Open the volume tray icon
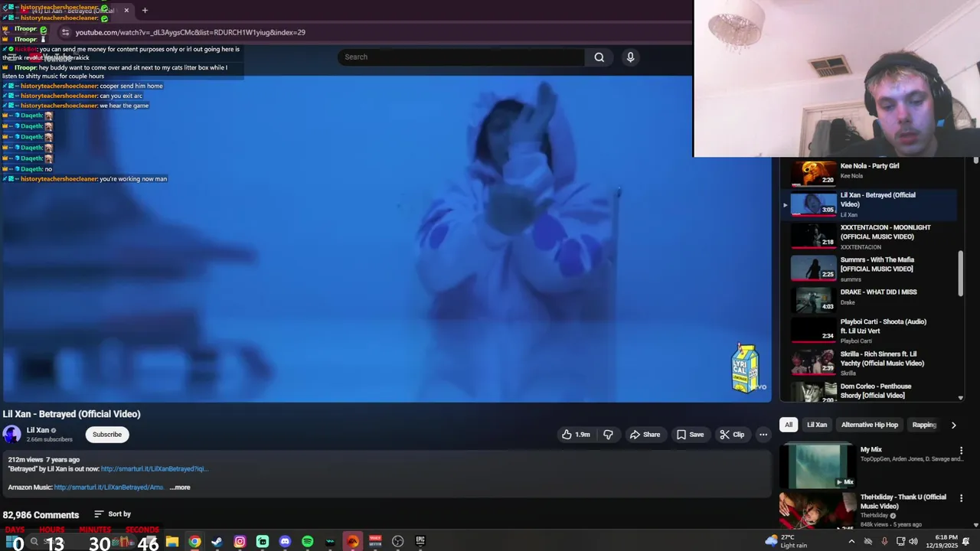Viewport: 980px width, 551px height. pos(913,542)
